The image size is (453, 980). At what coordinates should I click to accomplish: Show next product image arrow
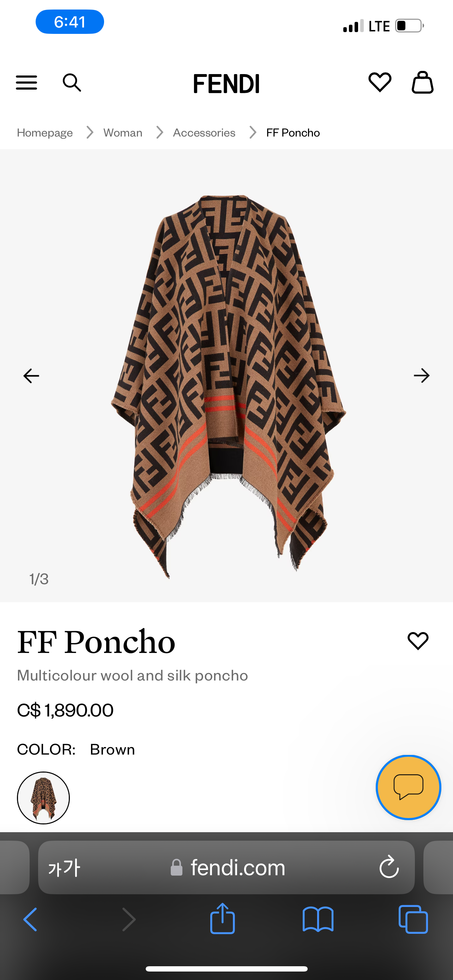pos(422,375)
